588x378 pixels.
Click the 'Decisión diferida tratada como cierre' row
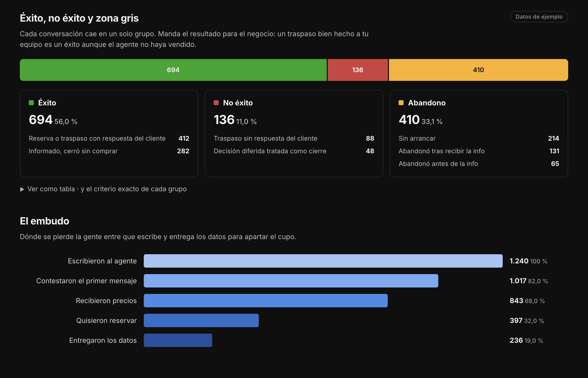294,151
